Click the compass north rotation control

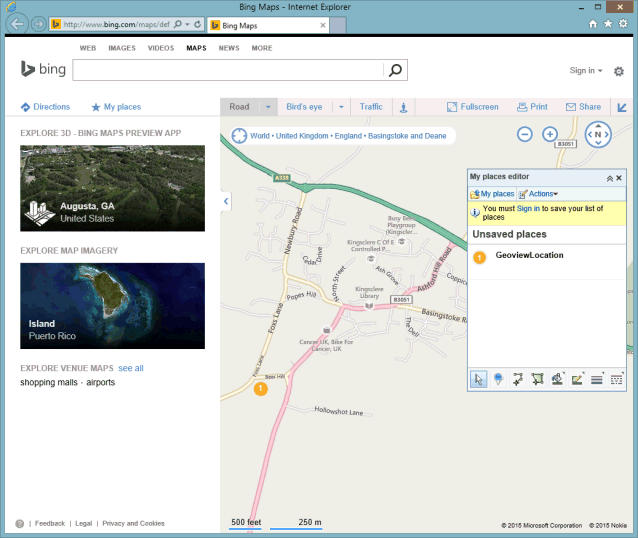(x=598, y=134)
